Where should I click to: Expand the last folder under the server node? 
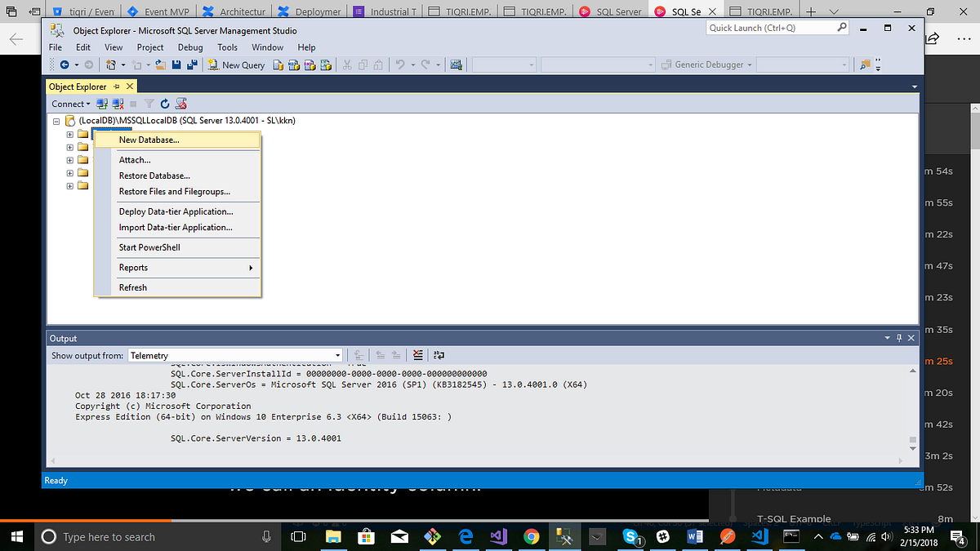[x=70, y=186]
